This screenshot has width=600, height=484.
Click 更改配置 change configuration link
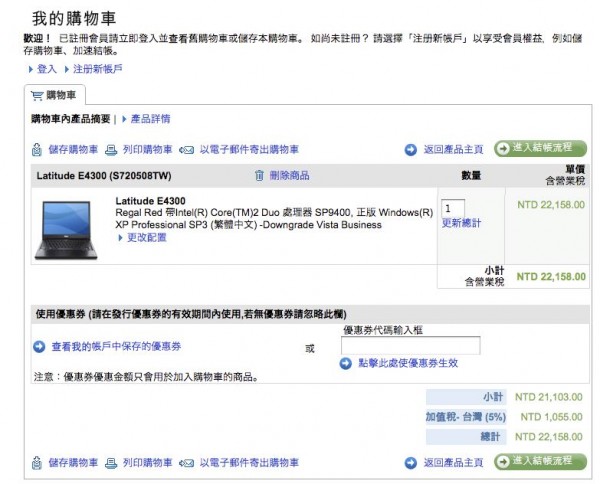[147, 238]
